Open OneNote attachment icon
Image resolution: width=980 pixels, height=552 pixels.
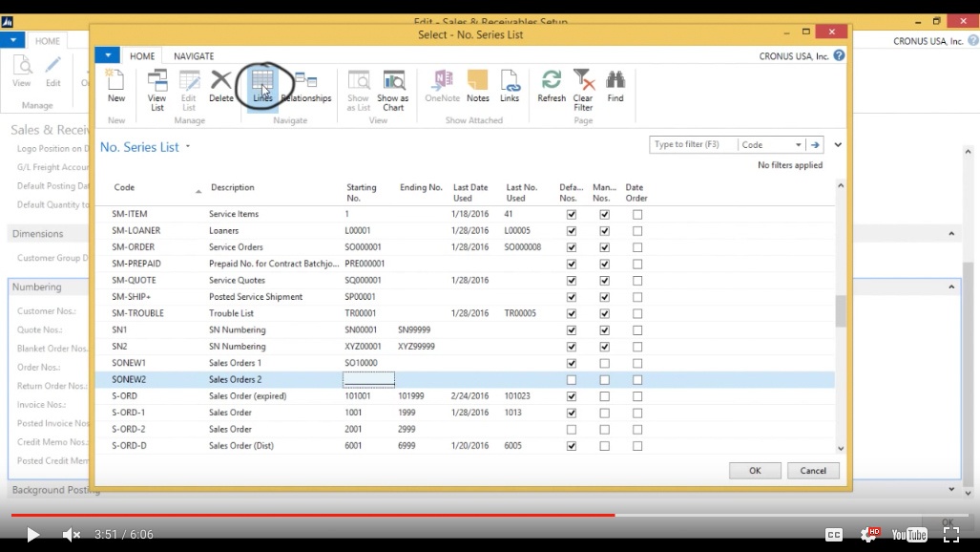443,86
